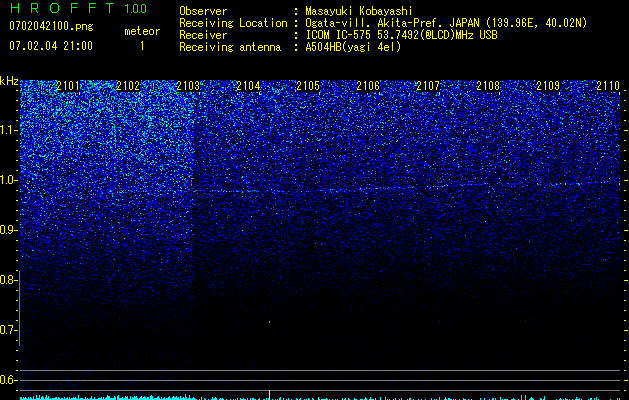Viewport: 629px width, 400px height.
Task: Click the yellow meteor marker on bottom strip
Action: (x=269, y=394)
